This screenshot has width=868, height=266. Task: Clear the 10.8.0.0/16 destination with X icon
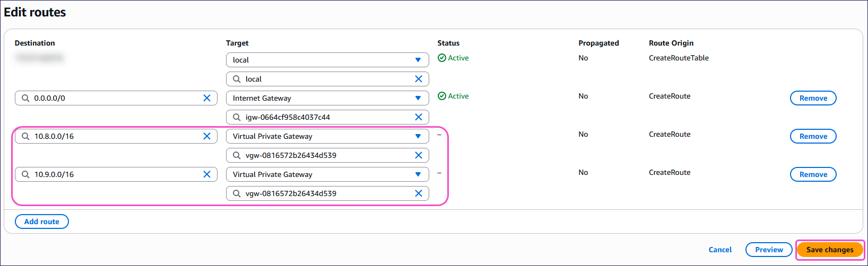tap(207, 136)
